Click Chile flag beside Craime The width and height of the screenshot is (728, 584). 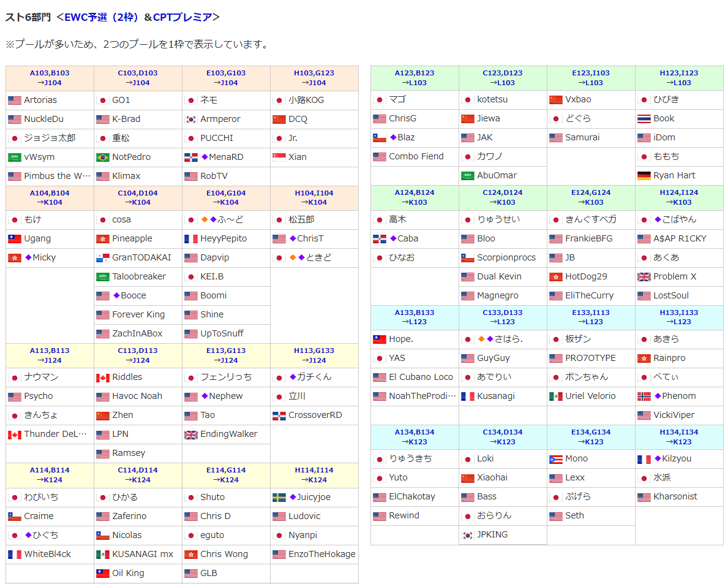coord(15,517)
